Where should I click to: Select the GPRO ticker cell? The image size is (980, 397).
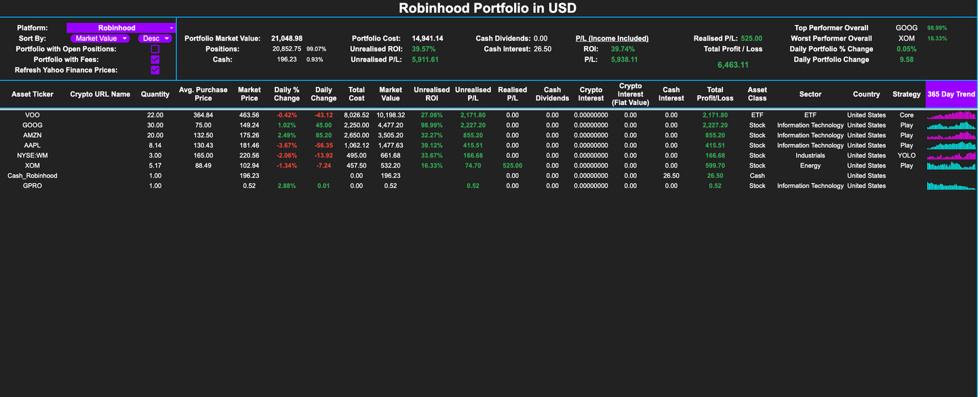tap(33, 186)
